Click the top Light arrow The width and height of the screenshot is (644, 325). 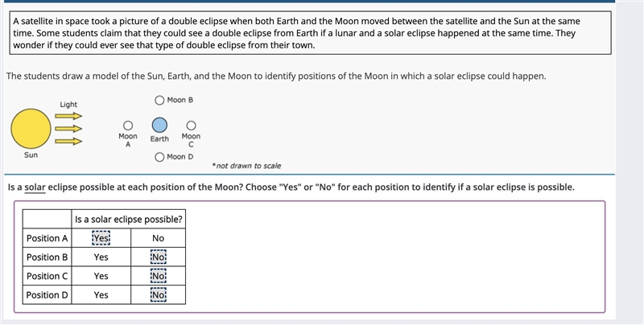[68, 116]
